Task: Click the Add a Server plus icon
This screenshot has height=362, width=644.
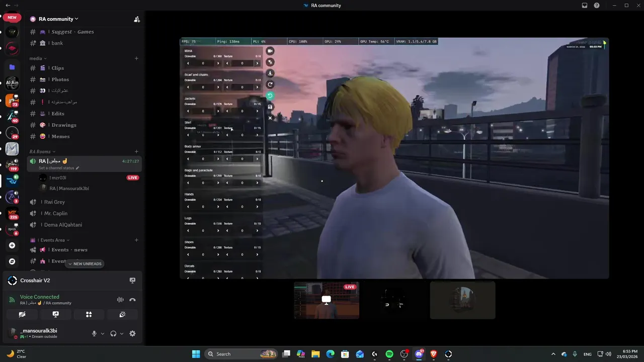Action: 12,245
